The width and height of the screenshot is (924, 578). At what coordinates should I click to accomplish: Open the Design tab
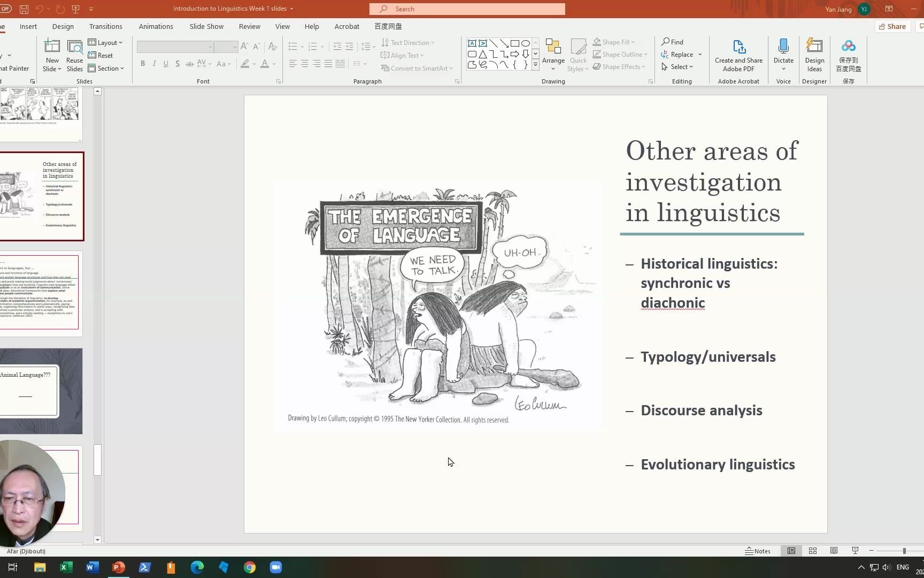pos(63,26)
